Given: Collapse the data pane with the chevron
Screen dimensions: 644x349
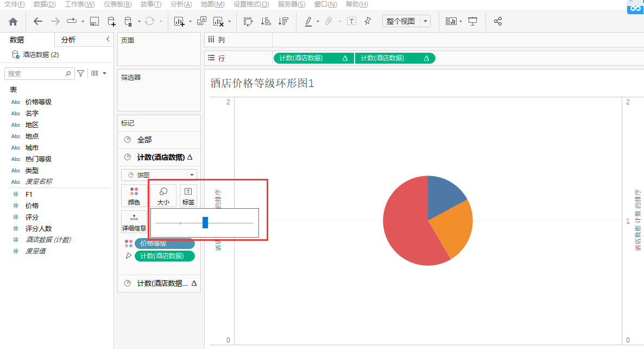Looking at the screenshot, I should [x=108, y=39].
